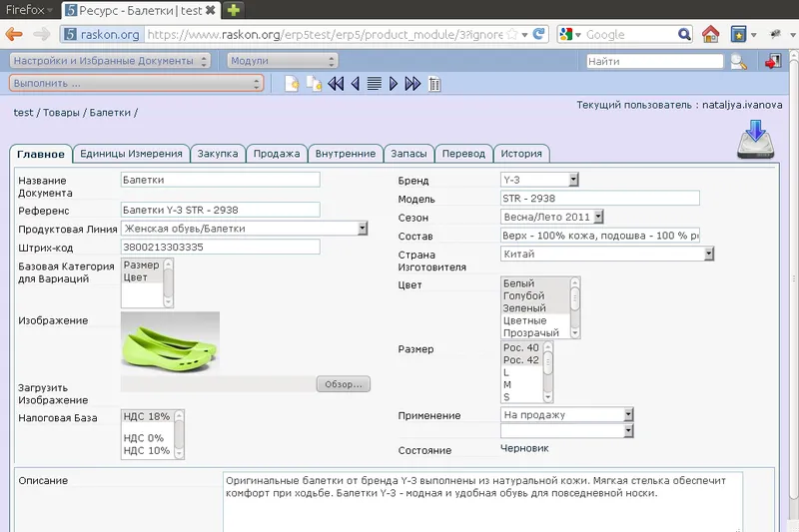
Task: Open the list view icon
Action: 375,84
